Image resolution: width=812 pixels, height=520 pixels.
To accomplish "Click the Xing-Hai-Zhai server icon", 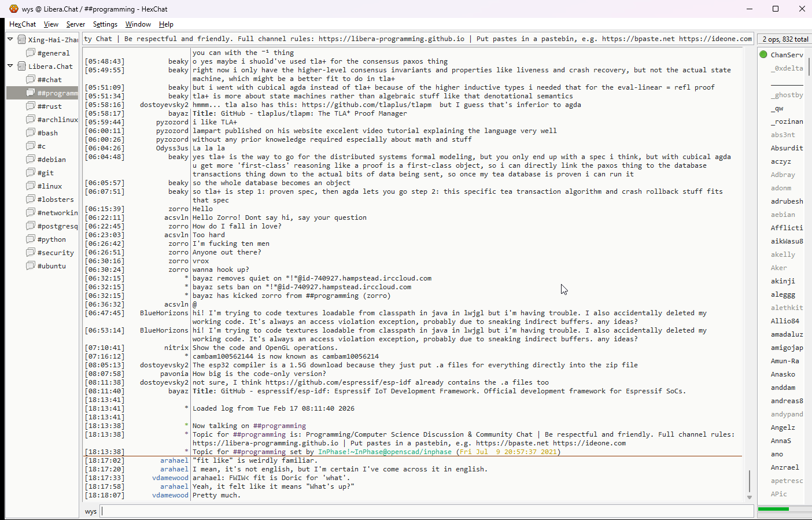I will pyautogui.click(x=21, y=39).
